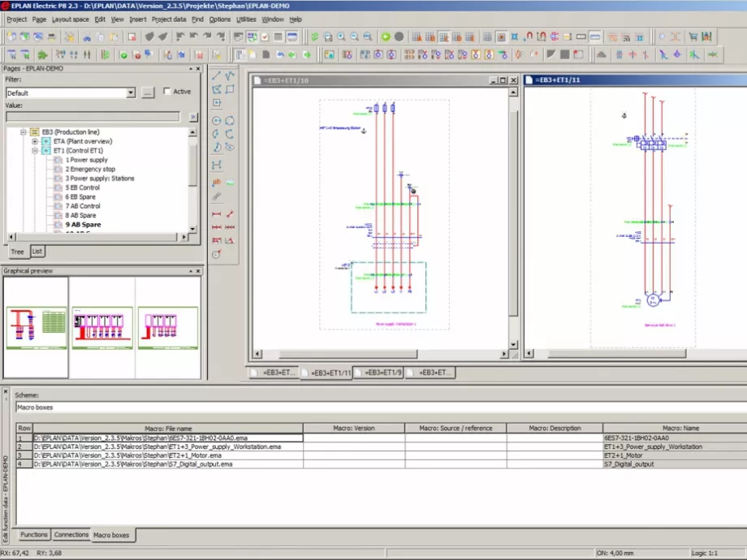Select row 2 header in macro table
Image resolution: width=747 pixels, height=560 pixels.
click(24, 446)
